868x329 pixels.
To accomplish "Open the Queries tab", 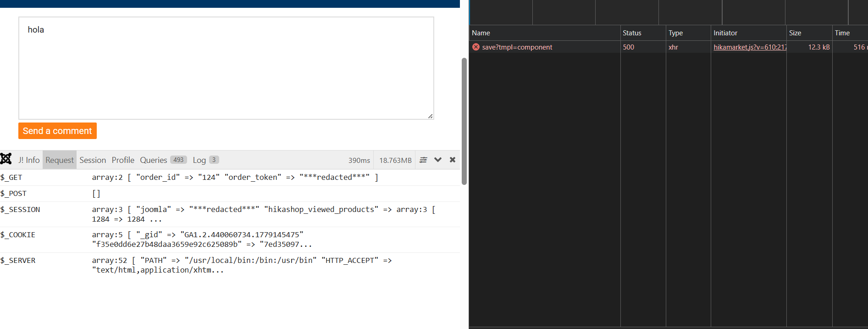I will pos(163,160).
